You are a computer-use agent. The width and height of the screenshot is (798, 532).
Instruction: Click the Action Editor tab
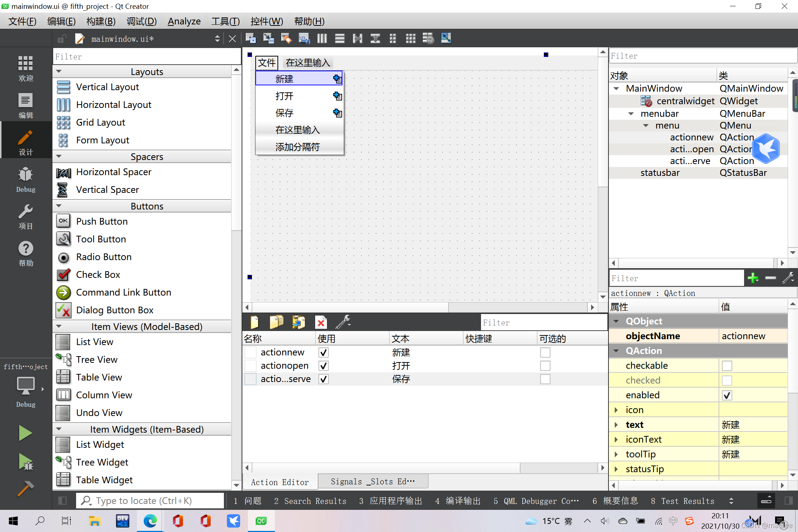point(280,481)
